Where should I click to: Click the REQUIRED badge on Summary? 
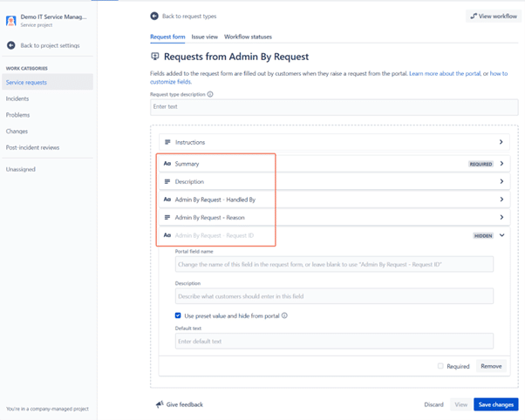(481, 164)
